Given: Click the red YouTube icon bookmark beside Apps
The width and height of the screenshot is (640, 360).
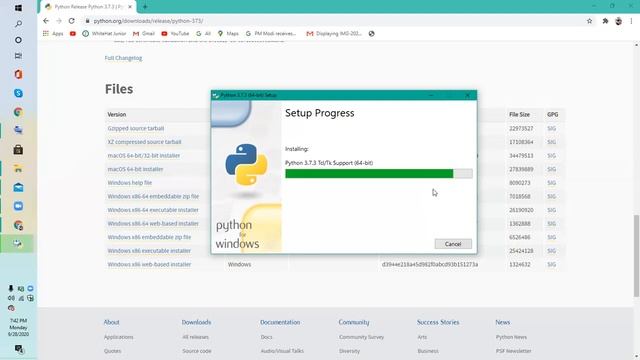Looking at the screenshot, I should coord(73,33).
